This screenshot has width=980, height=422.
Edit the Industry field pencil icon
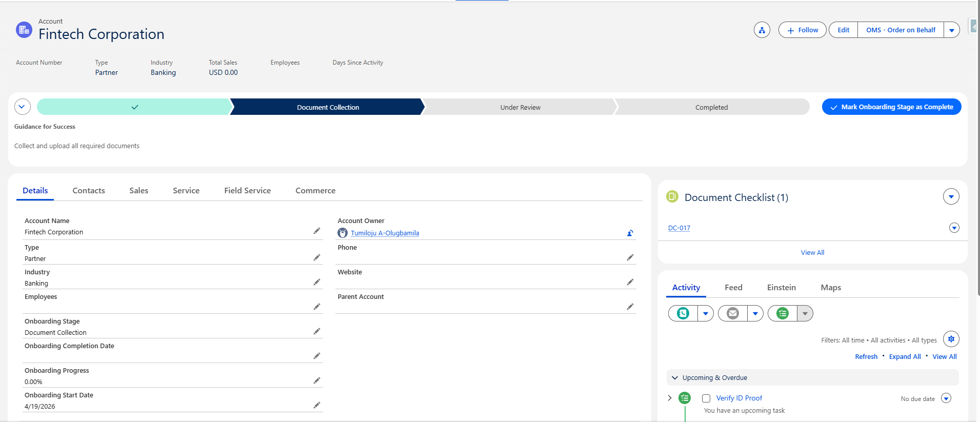coord(317,282)
